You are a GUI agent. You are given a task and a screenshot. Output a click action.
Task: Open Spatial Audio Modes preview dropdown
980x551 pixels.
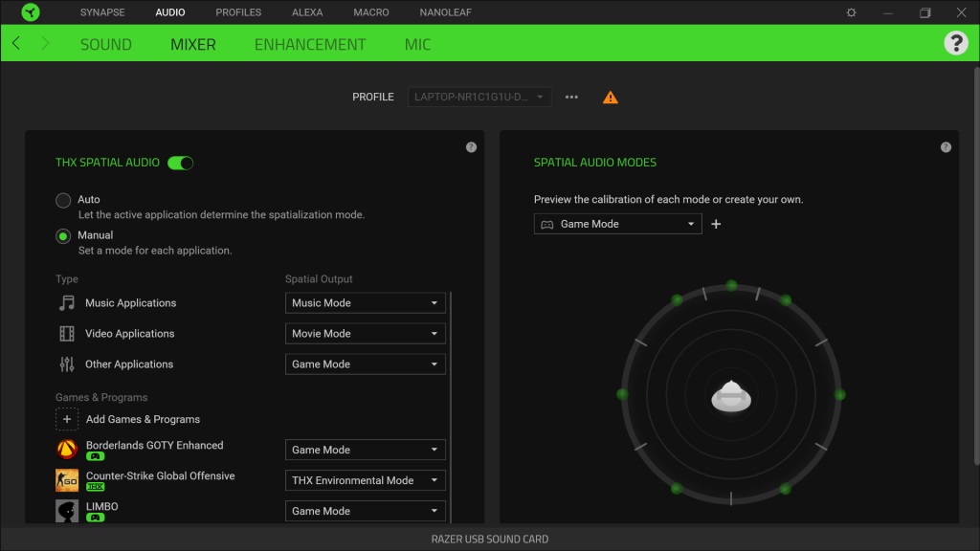617,224
